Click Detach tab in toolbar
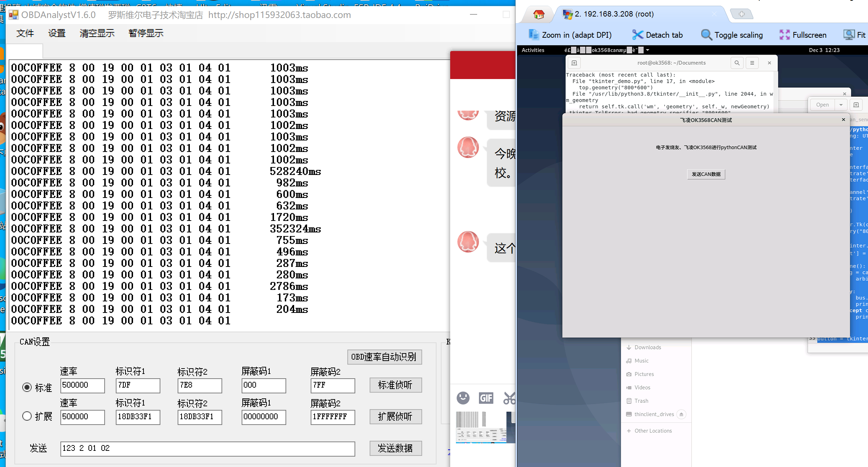 pyautogui.click(x=657, y=35)
